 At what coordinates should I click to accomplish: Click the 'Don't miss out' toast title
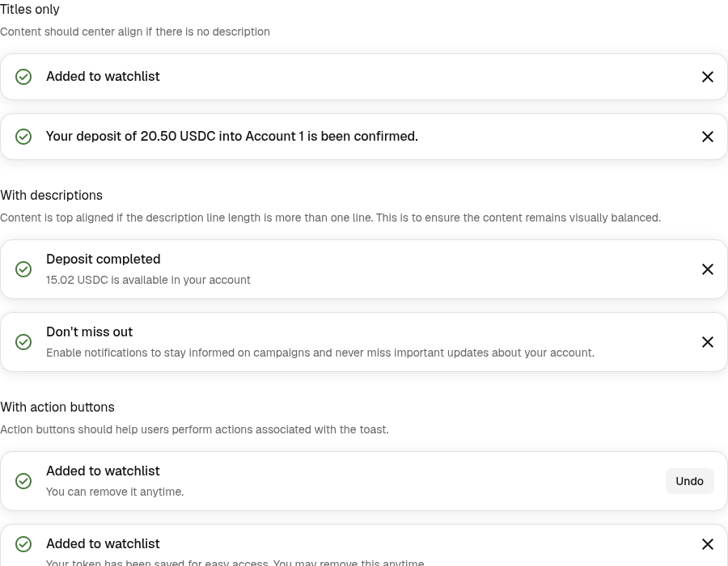pyautogui.click(x=89, y=332)
